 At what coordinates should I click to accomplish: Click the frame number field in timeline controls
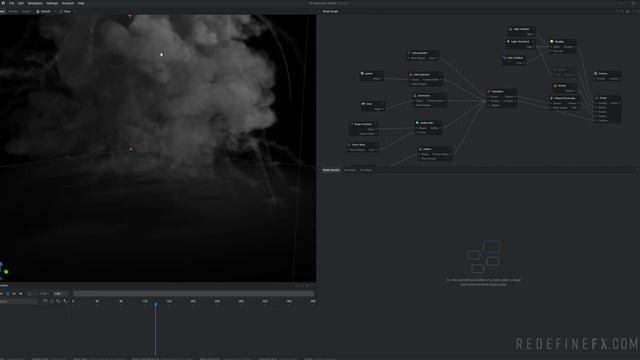pyautogui.click(x=58, y=293)
